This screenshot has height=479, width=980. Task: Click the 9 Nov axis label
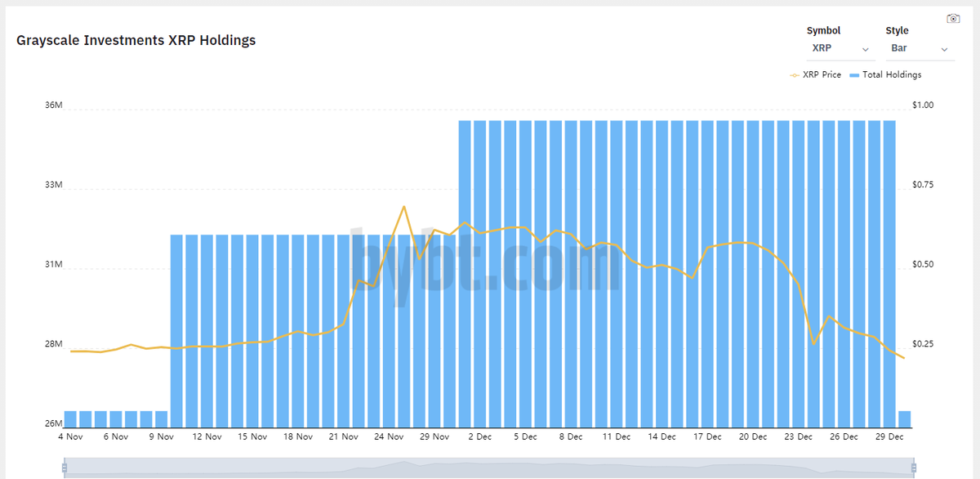[161, 436]
